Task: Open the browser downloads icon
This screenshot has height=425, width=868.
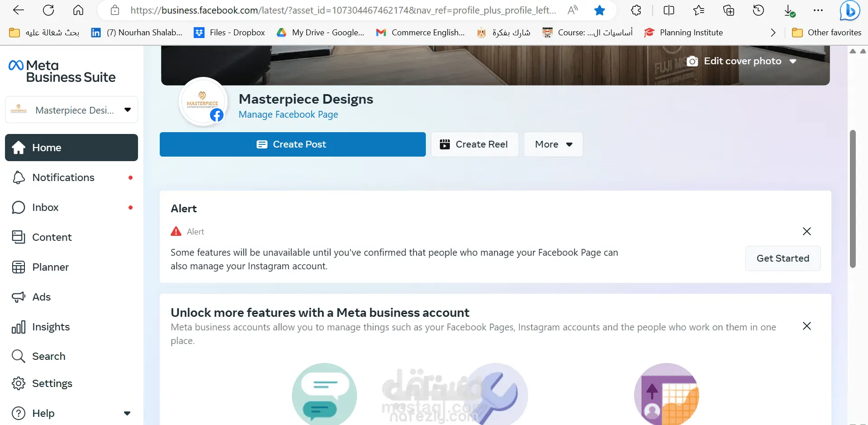Action: point(789,10)
